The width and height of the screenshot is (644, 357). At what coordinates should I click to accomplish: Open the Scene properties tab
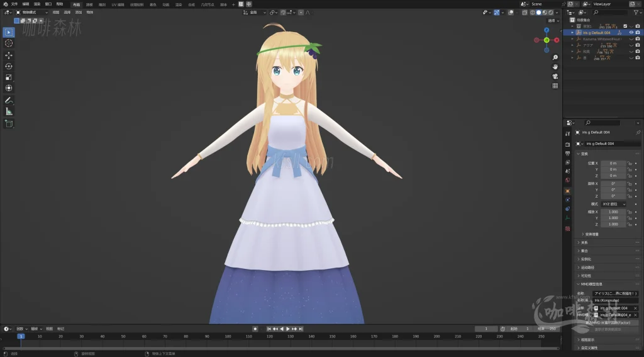pos(568,171)
